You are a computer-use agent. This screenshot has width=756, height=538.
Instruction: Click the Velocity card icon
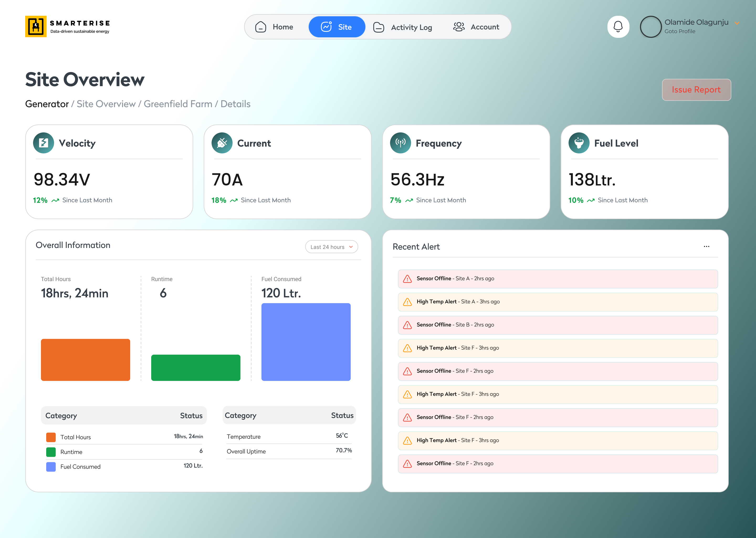(x=43, y=143)
